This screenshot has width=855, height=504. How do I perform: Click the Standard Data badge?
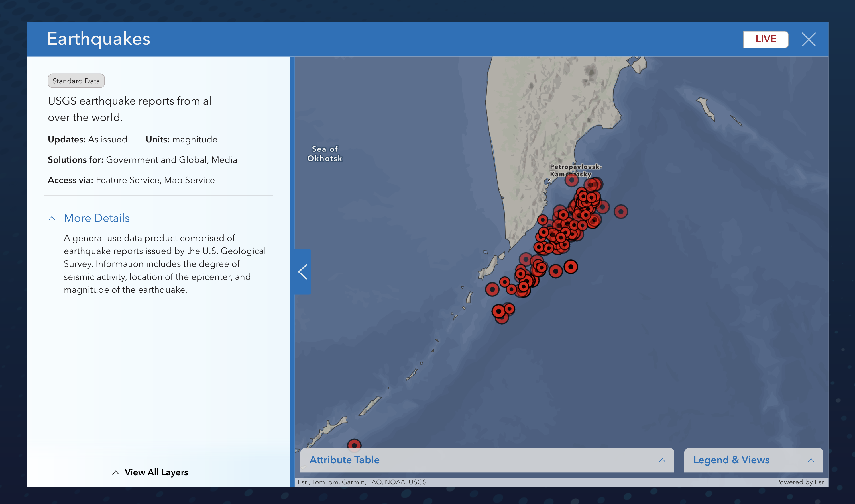pyautogui.click(x=76, y=81)
